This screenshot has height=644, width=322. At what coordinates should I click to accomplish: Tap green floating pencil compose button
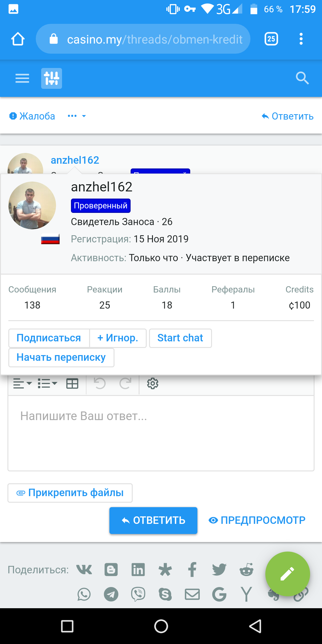tap(287, 574)
